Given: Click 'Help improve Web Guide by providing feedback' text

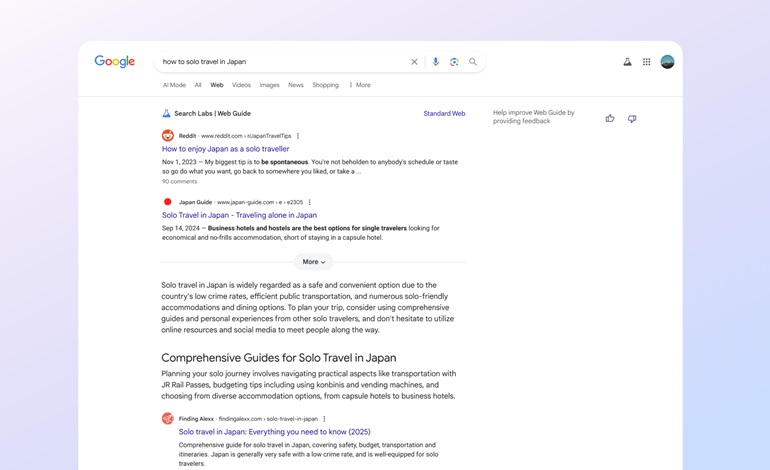Looking at the screenshot, I should point(534,117).
